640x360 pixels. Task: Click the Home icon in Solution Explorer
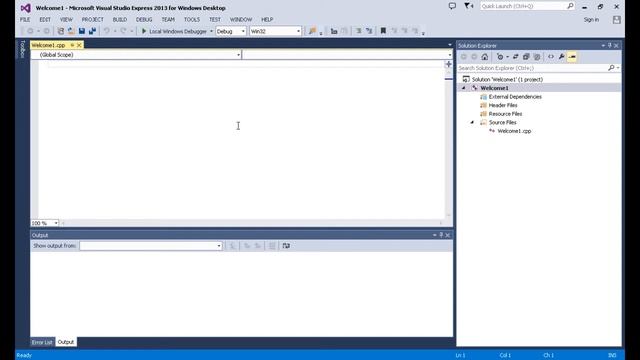tap(484, 57)
